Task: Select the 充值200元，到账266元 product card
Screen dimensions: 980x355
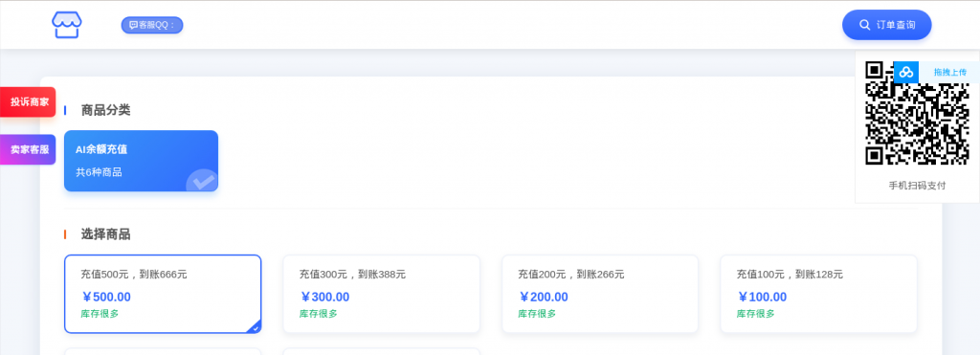Action: click(x=600, y=294)
